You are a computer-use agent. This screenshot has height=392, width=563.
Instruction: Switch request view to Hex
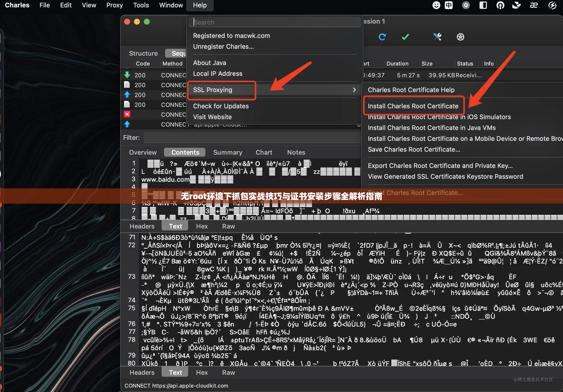pos(202,226)
